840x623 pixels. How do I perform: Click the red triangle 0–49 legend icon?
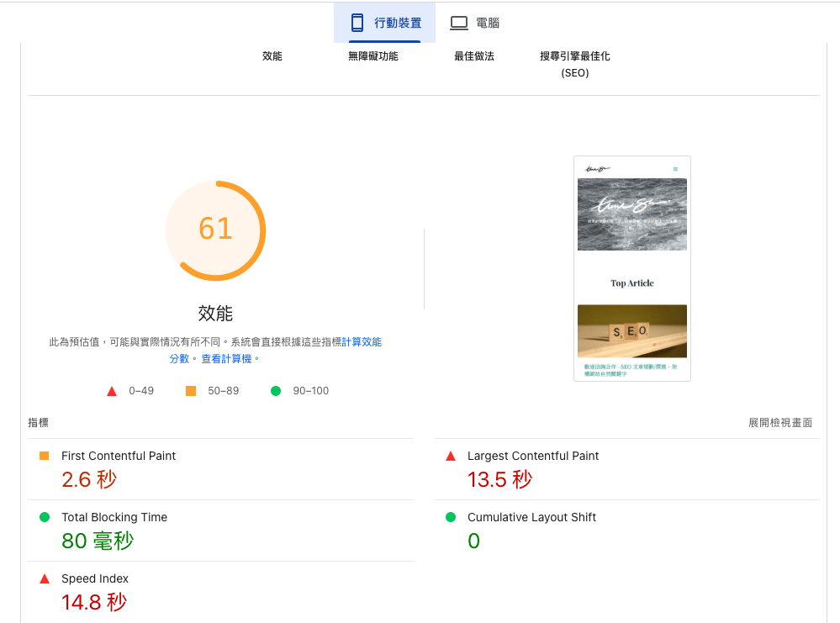click(112, 391)
